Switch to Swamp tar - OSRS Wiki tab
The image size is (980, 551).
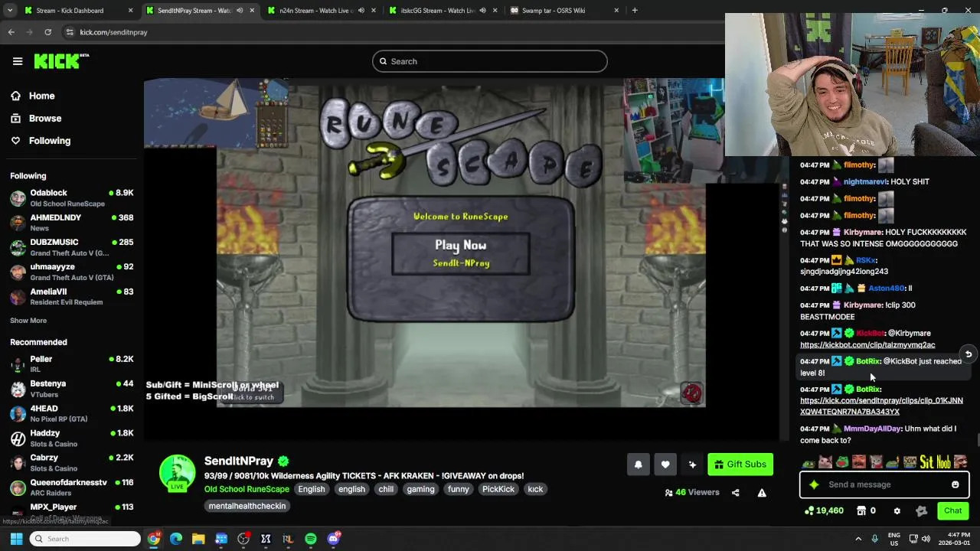[564, 11]
